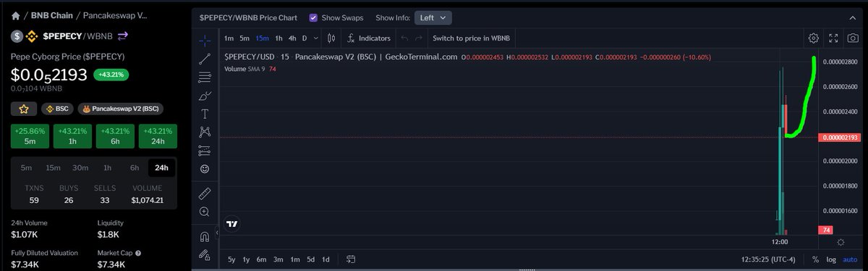Select the Fibonacci retracement tool
Image resolution: width=868 pixels, height=271 pixels.
click(x=205, y=78)
